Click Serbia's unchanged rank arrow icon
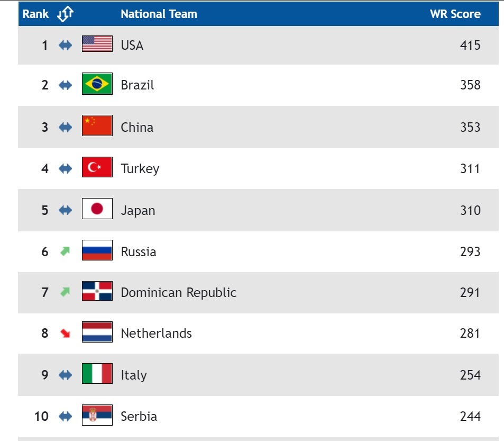Viewport: 504px width, 441px height. pos(65,417)
